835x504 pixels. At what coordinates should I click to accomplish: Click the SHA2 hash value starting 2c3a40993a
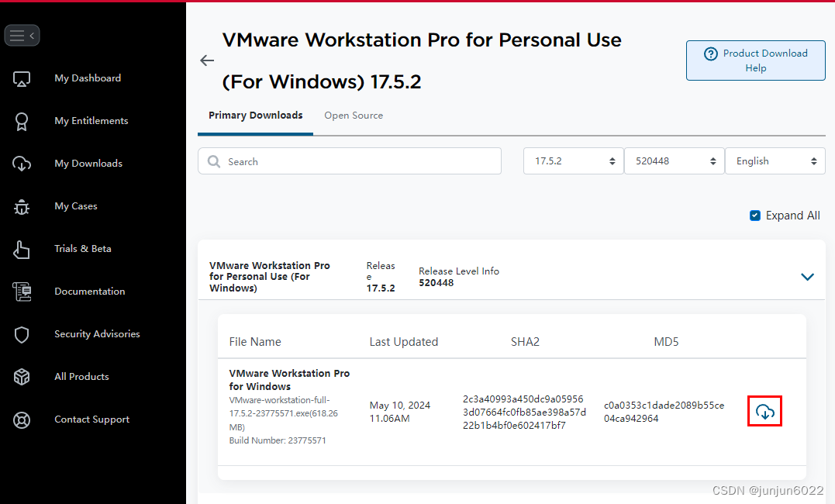[x=524, y=413]
